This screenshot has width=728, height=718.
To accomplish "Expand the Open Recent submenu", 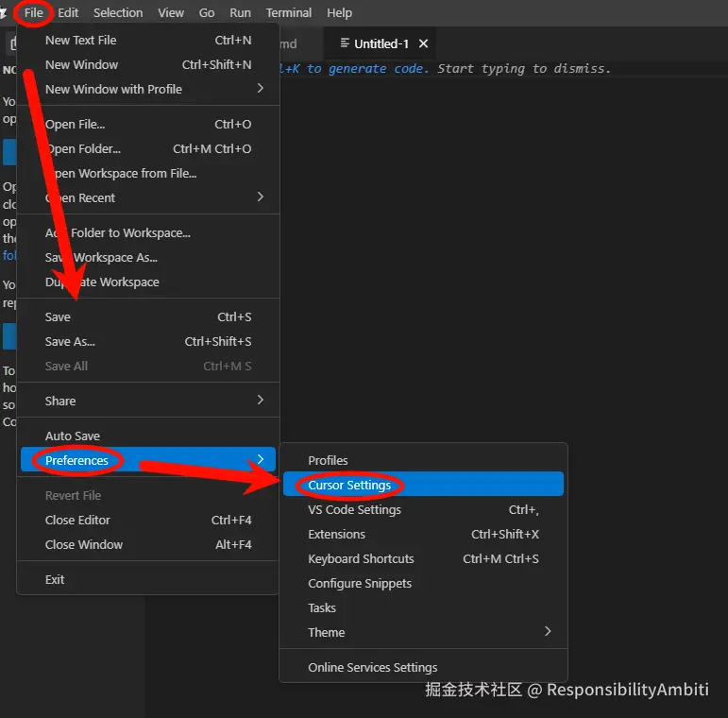I will click(x=148, y=197).
